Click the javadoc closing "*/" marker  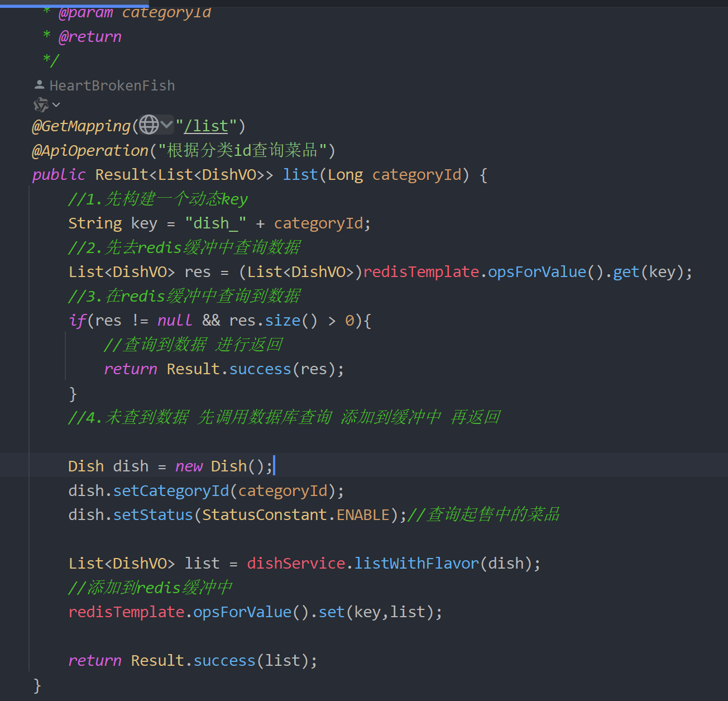[51, 60]
